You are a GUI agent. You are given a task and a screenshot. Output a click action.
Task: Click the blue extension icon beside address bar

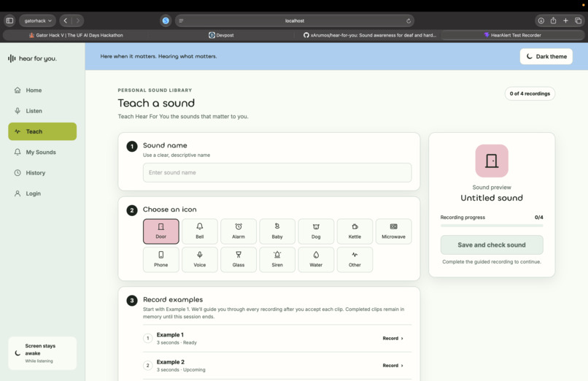point(166,20)
